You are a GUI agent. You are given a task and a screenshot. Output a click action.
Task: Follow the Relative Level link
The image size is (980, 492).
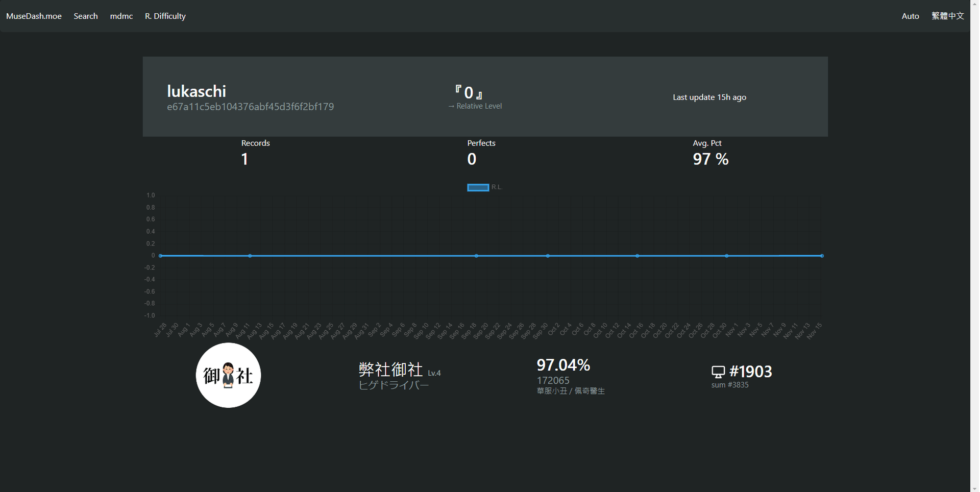(x=475, y=106)
